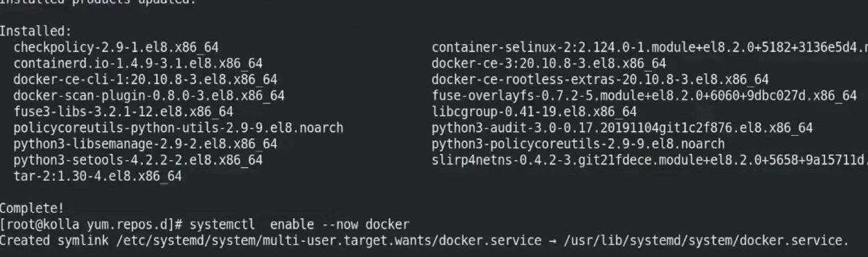Viewport: 868px width, 257px height.
Task: Click the python3-setools-4.2.2-2.el8.x86_64 entry
Action: coord(138,160)
